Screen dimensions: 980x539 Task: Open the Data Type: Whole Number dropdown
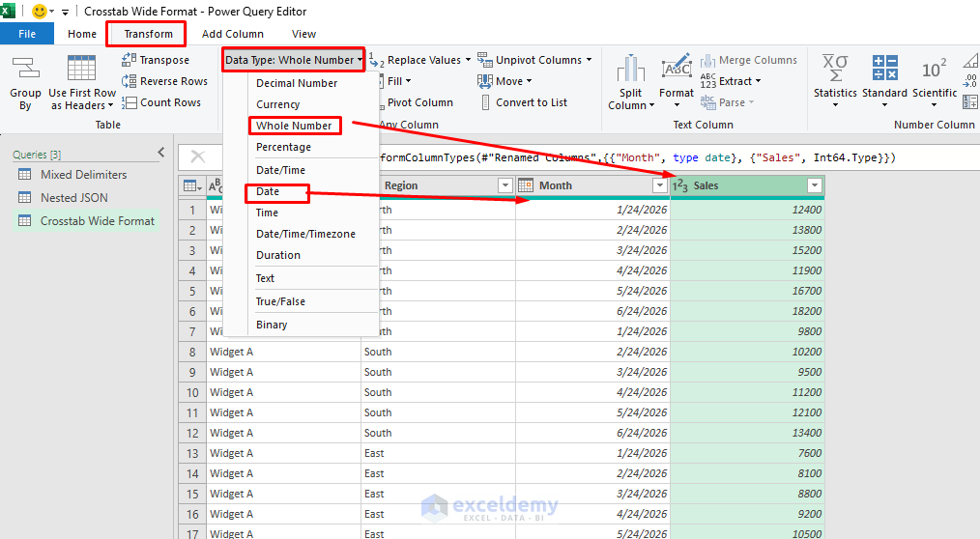(x=294, y=60)
